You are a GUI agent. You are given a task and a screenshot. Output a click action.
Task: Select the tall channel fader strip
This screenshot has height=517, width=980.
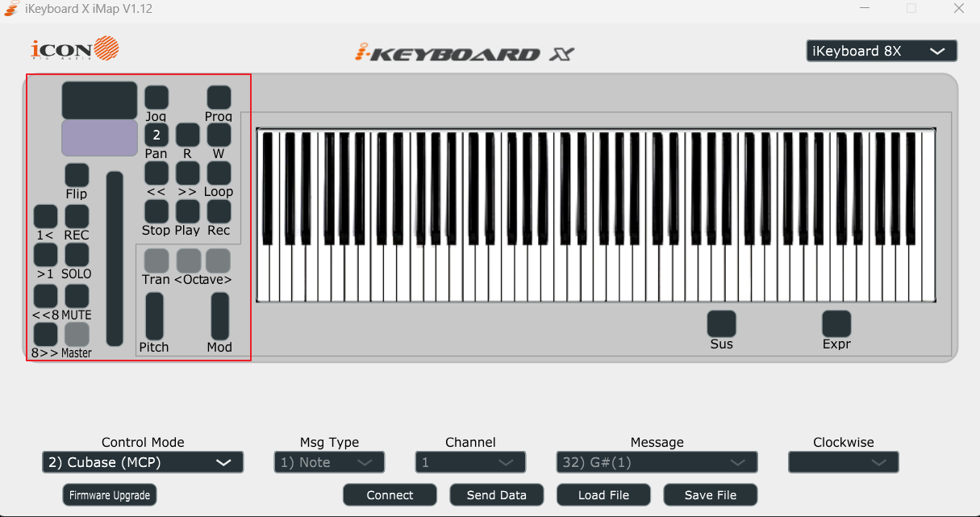coord(115,258)
